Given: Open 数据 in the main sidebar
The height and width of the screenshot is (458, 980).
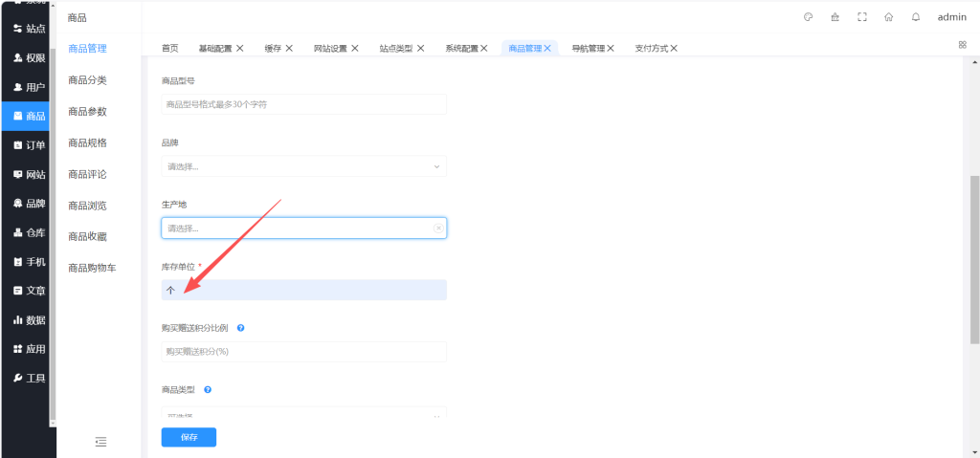Looking at the screenshot, I should point(29,320).
